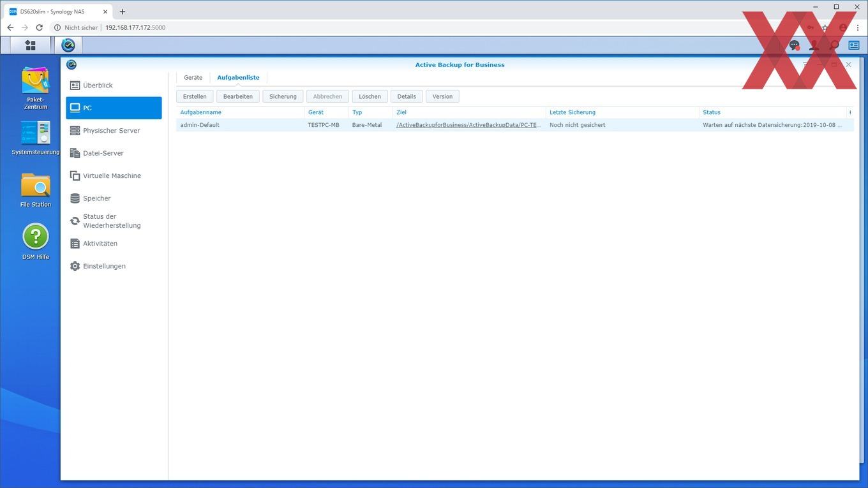Viewport: 868px width, 488px height.
Task: Open Systemsteuerung desktop icon
Action: pos(36,138)
